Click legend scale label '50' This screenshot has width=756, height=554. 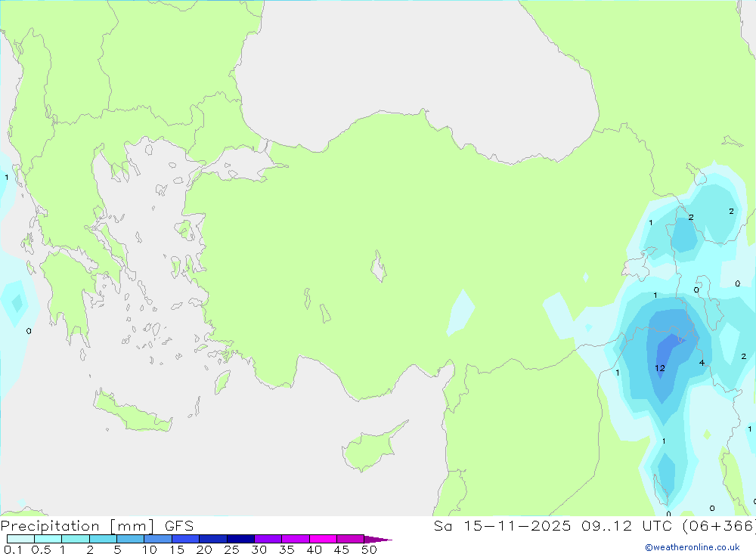click(369, 549)
